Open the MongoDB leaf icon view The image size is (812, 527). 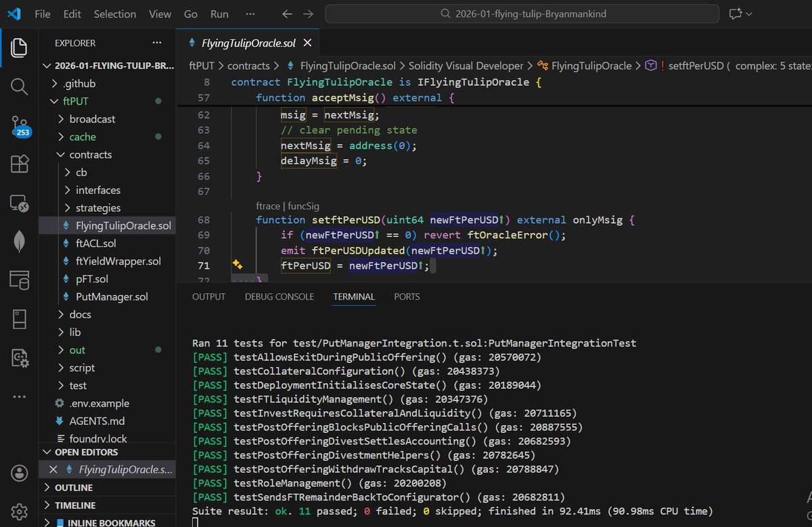coord(19,241)
